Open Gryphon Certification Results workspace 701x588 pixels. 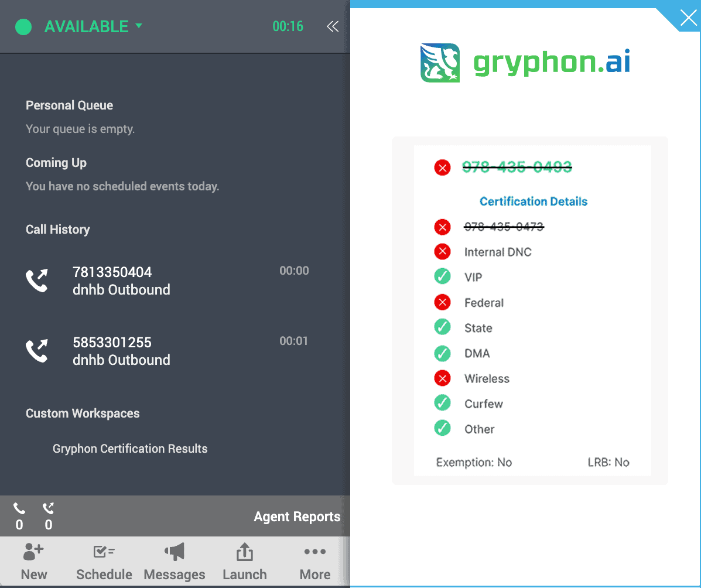point(130,449)
